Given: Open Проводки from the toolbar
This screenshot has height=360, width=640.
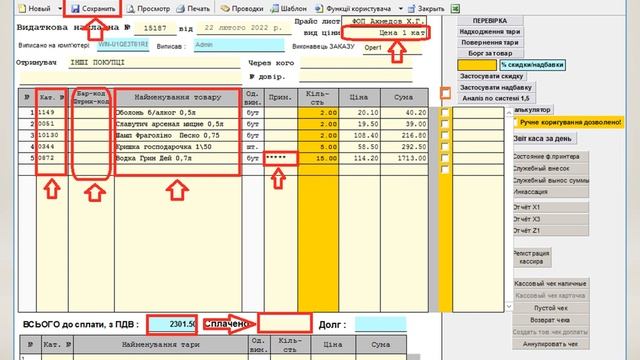Looking at the screenshot, I should coord(242,9).
